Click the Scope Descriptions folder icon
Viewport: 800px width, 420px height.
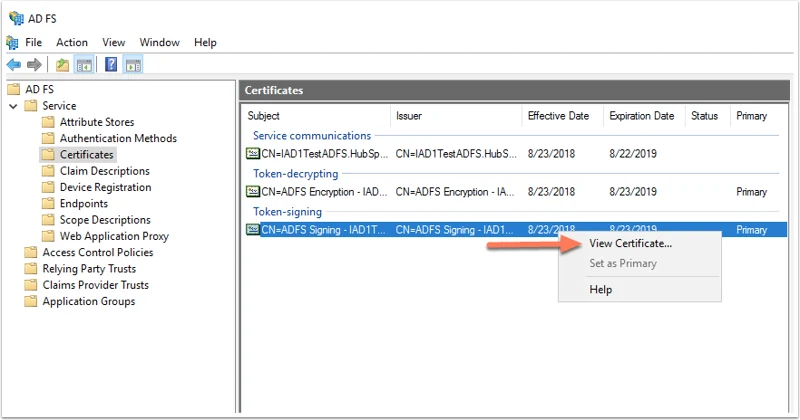pyautogui.click(x=48, y=220)
